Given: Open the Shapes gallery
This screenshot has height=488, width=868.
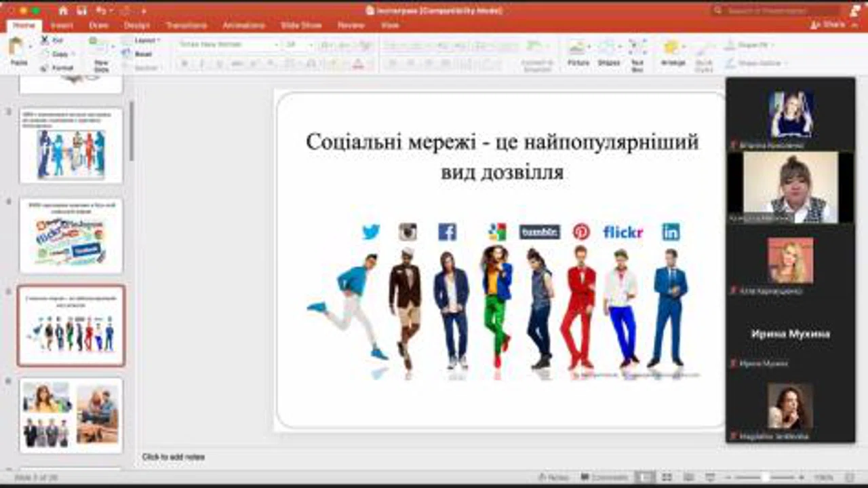Looking at the screenshot, I should (608, 52).
